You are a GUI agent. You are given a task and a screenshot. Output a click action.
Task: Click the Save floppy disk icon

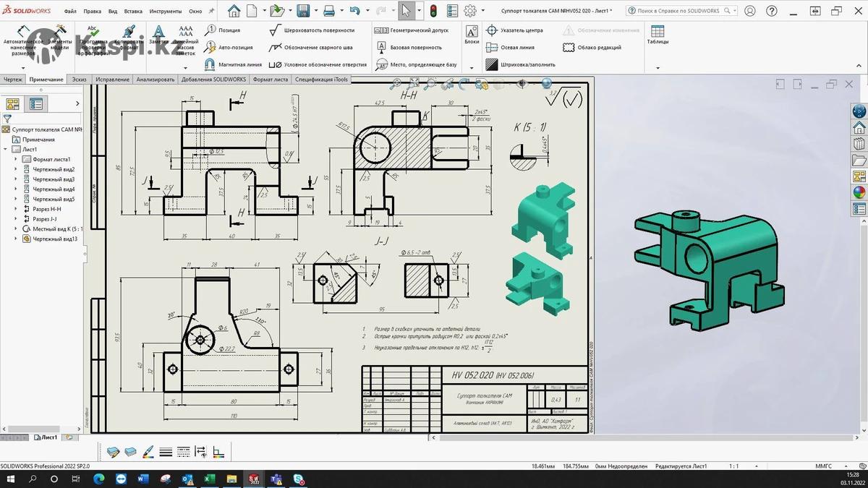303,11
